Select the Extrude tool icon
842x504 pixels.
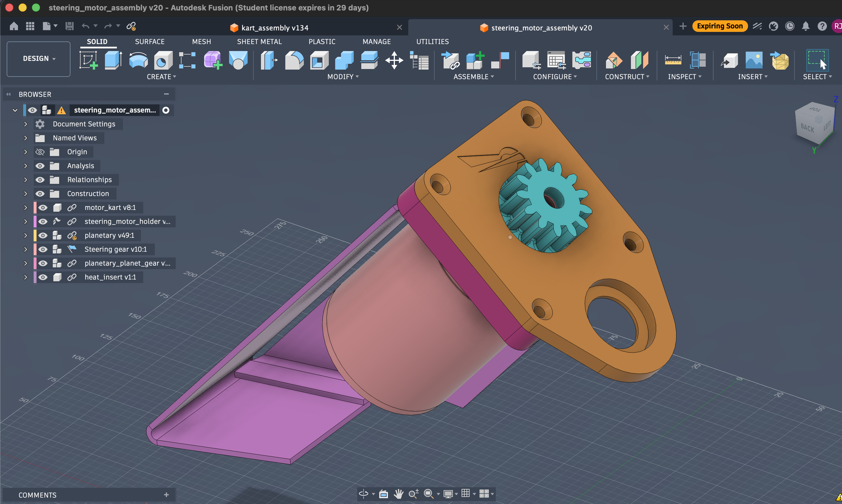coord(113,60)
